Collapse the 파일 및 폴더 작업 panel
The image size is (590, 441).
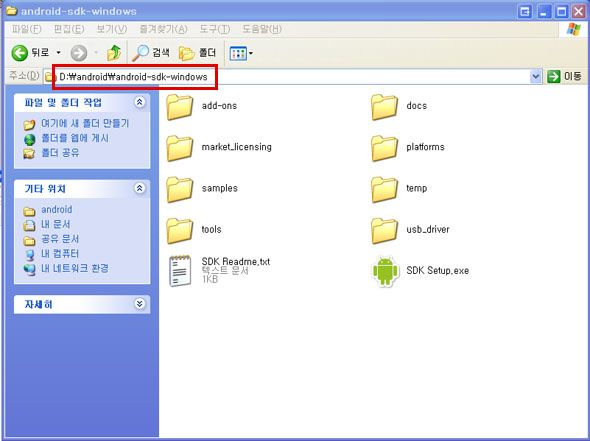point(140,102)
